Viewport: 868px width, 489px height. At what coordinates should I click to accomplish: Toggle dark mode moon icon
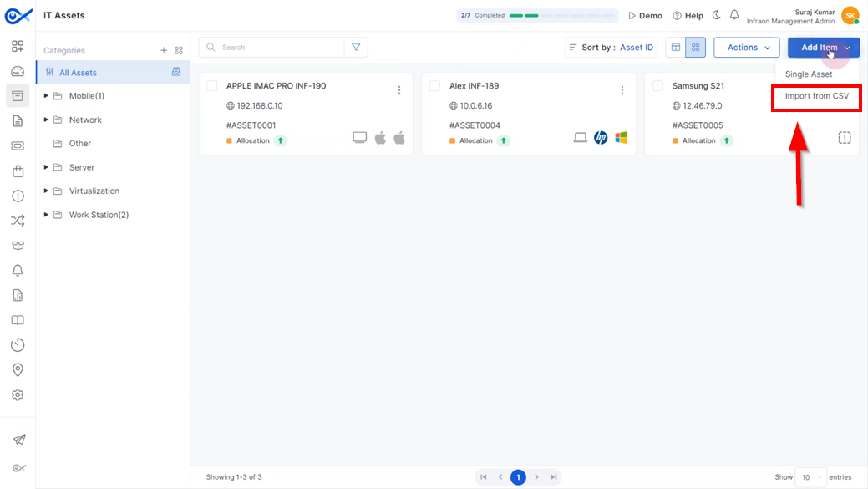pyautogui.click(x=716, y=15)
